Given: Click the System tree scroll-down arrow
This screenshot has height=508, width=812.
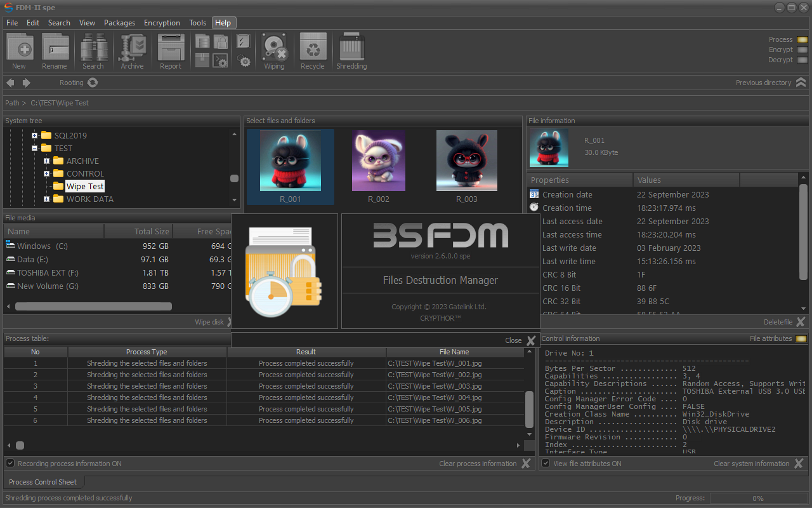Looking at the screenshot, I should coord(234,200).
